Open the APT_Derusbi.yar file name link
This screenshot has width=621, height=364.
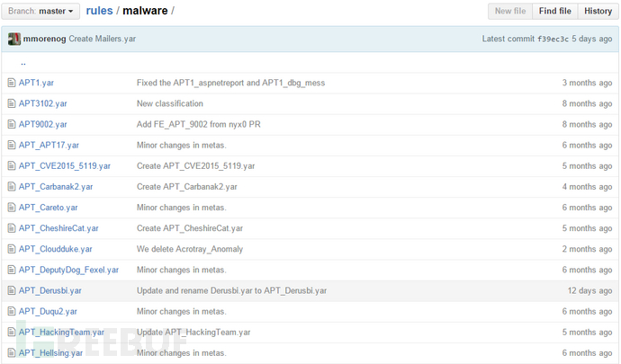[x=49, y=290]
